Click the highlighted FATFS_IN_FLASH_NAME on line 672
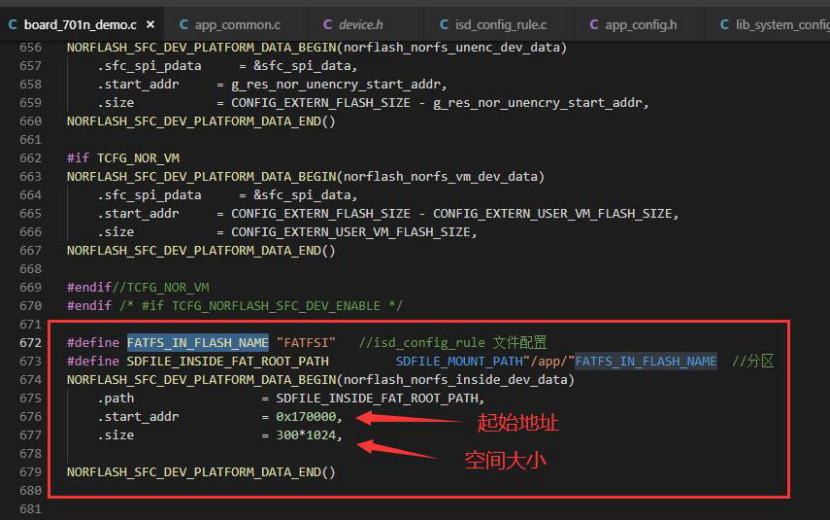The image size is (830, 520). (x=197, y=343)
